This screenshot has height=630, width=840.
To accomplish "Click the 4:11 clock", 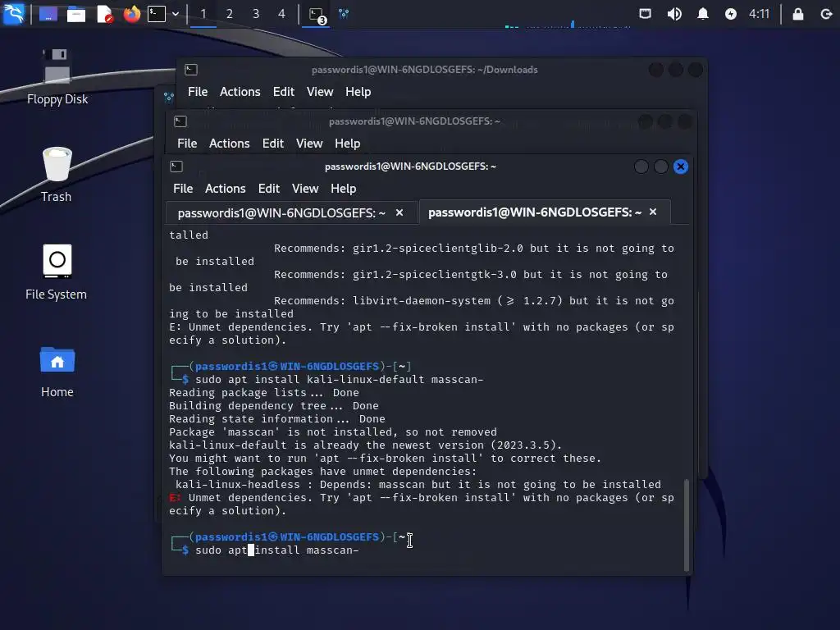I will click(x=759, y=14).
